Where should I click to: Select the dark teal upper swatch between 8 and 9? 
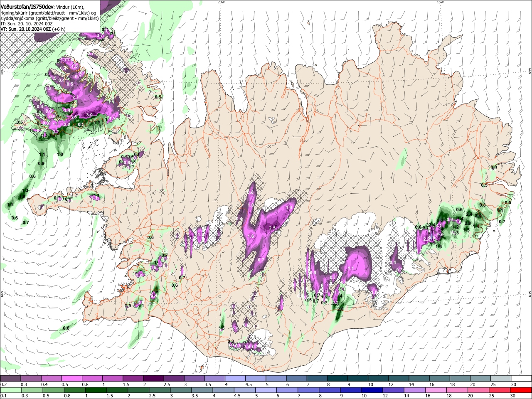[337, 379]
